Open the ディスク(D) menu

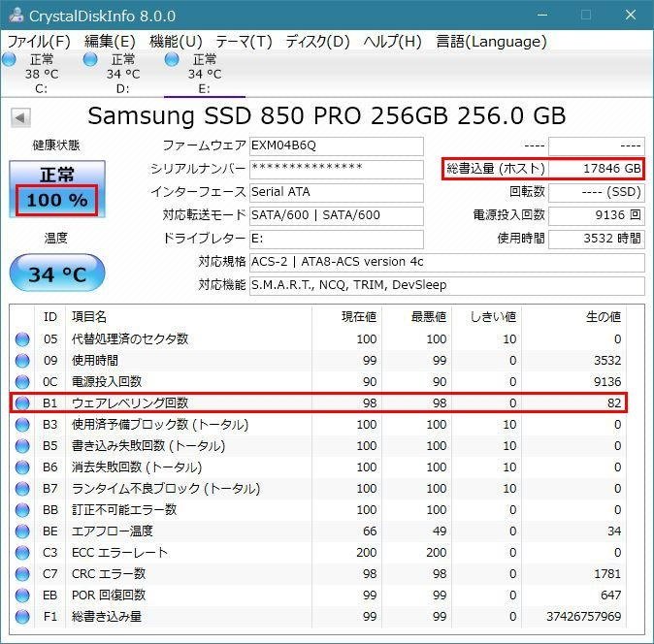coord(317,42)
